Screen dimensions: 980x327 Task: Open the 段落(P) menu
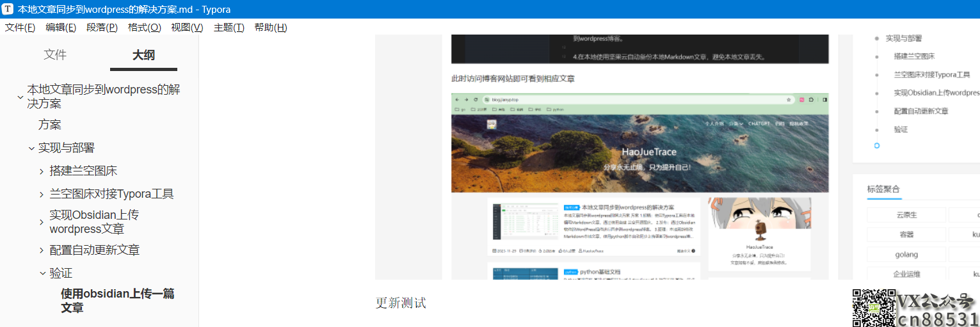coord(102,28)
